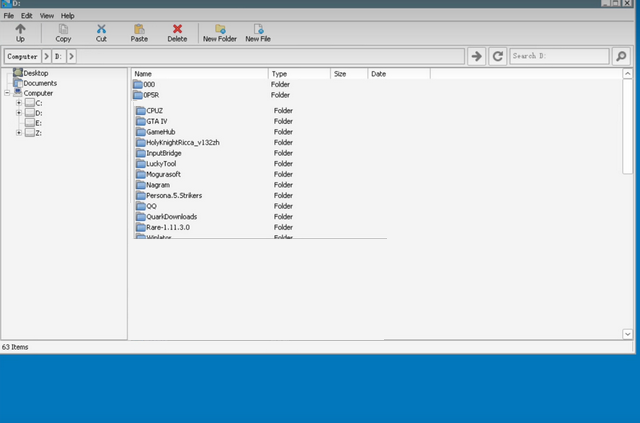Viewport: 640px width, 423px height.
Task: Click the Copy toolbar icon
Action: pyautogui.click(x=63, y=30)
